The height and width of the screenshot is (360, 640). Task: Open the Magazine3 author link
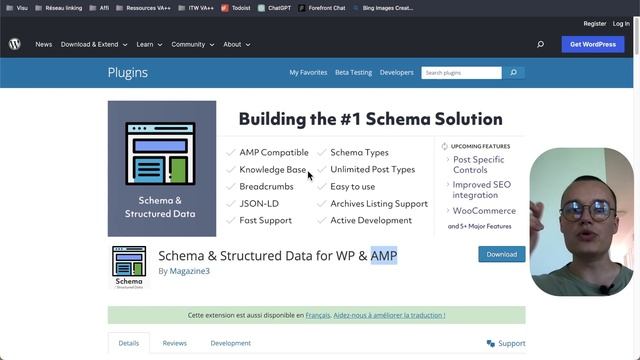pos(189,271)
